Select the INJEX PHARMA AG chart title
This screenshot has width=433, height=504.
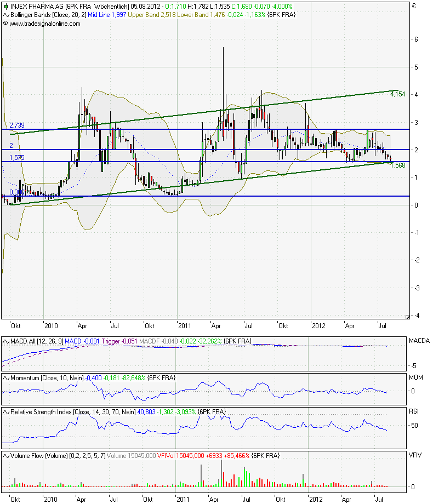coord(37,7)
